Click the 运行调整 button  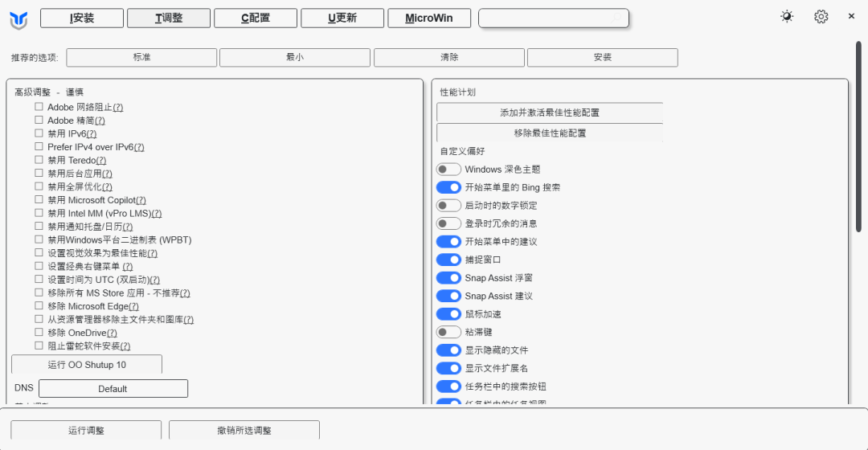(x=86, y=430)
